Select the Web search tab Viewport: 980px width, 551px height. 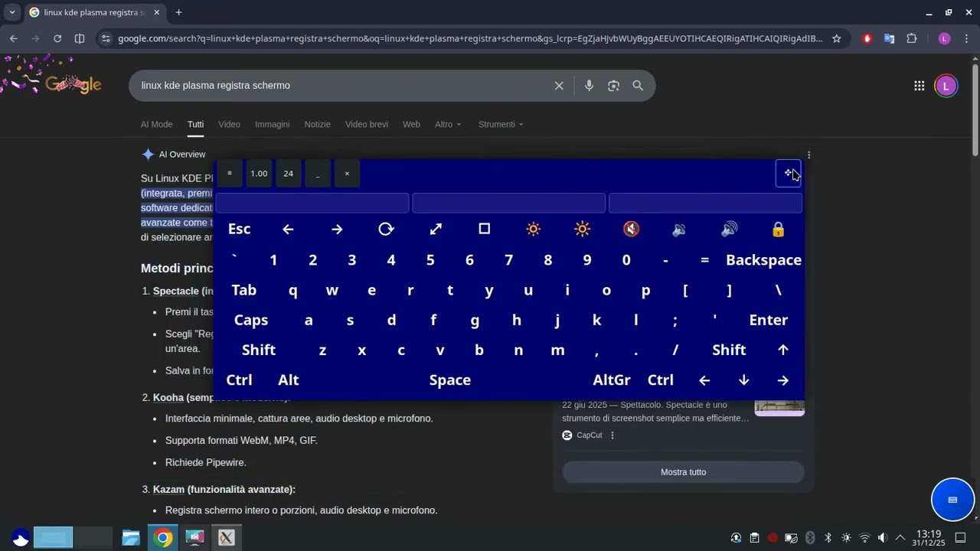coord(411,124)
